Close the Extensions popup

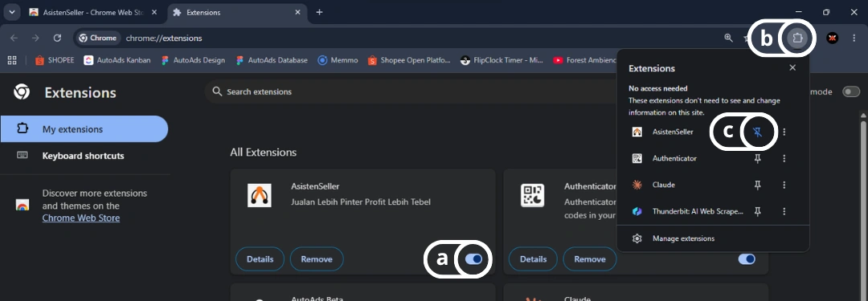[x=792, y=67]
